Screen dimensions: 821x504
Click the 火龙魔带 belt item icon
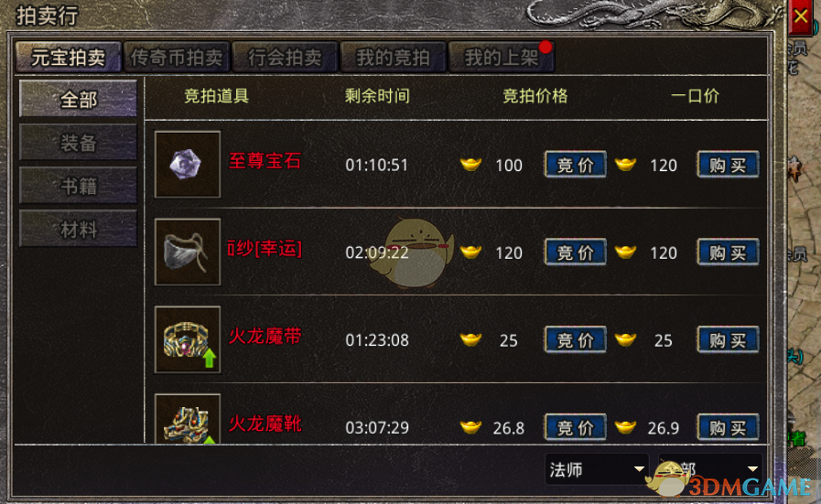click(x=188, y=339)
